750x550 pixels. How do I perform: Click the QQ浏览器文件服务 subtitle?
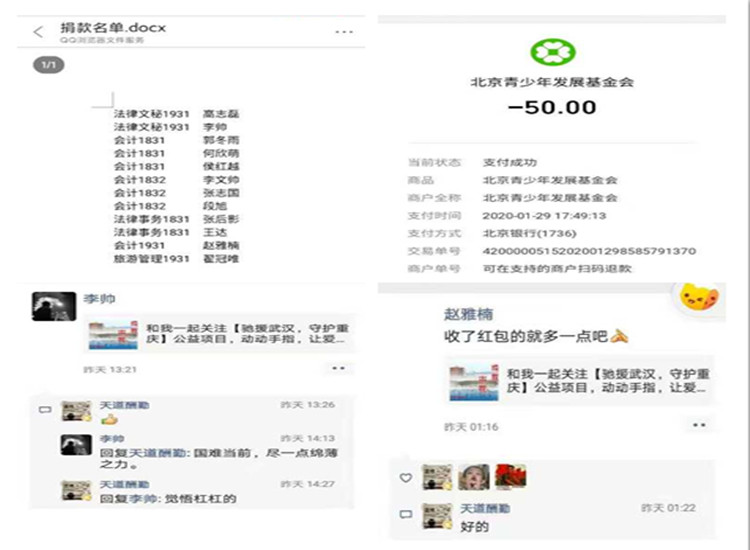(101, 40)
